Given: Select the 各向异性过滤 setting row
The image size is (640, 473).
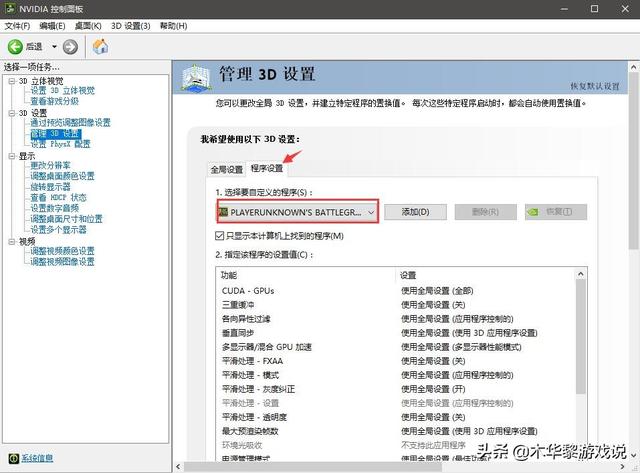Looking at the screenshot, I should [397, 319].
